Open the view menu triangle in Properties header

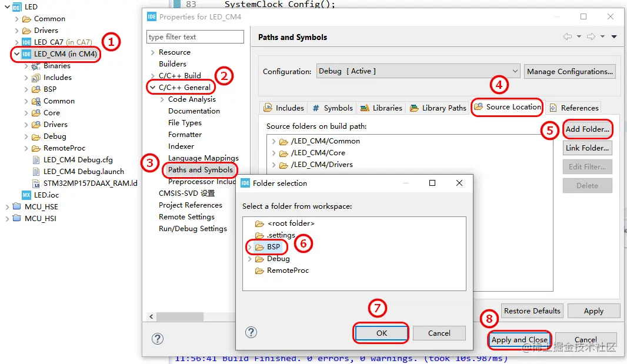click(614, 37)
